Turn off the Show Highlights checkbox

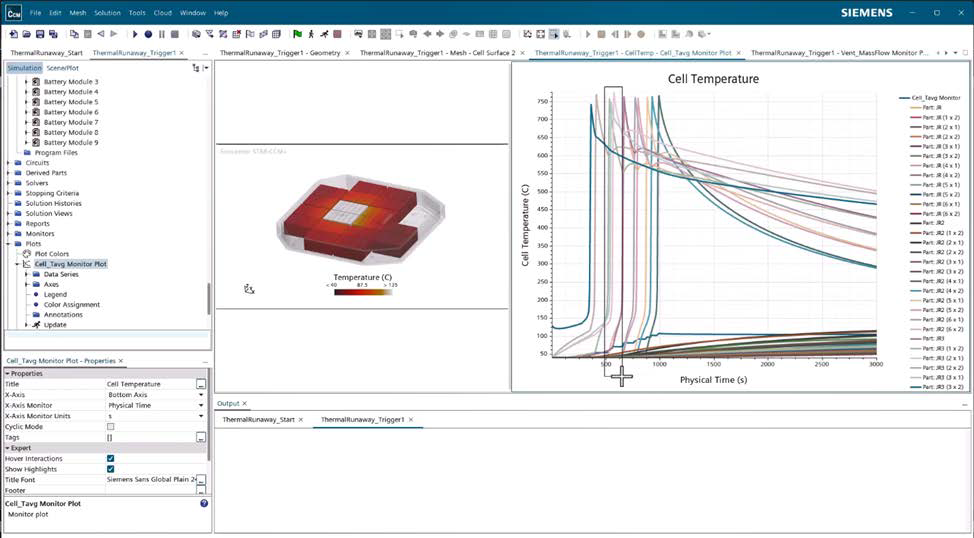tap(110, 469)
